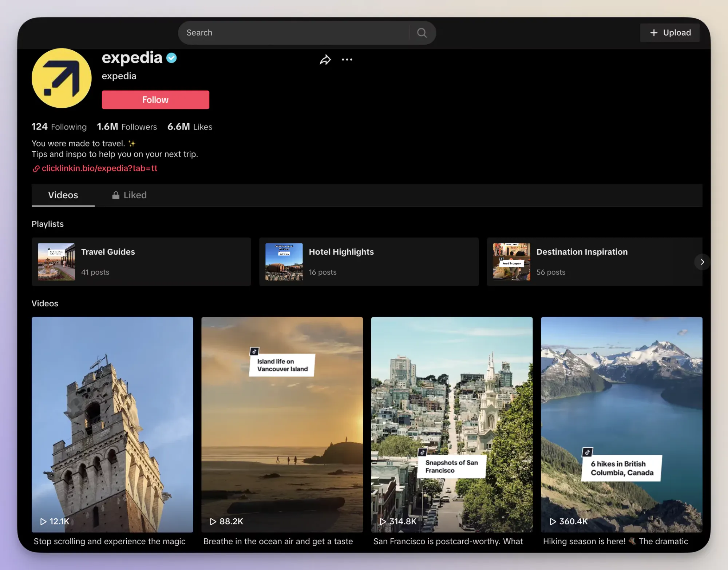
Task: Click TikTok logo on Vancouver Island label
Action: 254,351
